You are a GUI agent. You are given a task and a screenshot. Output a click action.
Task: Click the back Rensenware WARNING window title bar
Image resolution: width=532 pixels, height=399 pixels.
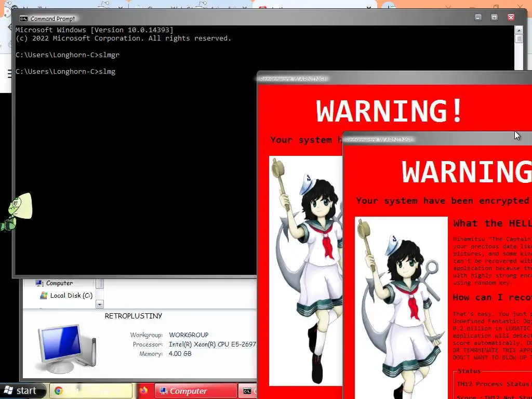pos(394,79)
